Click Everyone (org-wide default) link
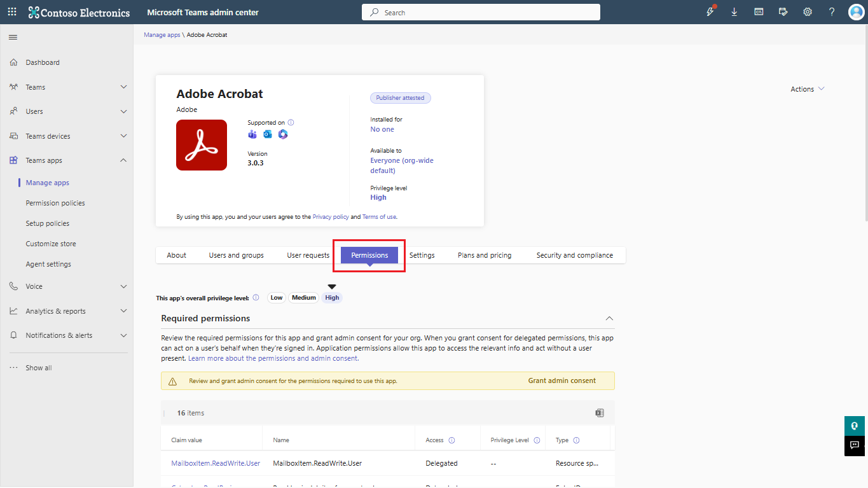The image size is (868, 488). coord(402,165)
